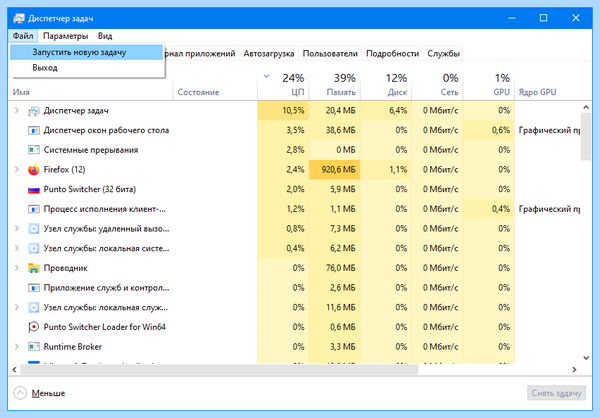Image resolution: width=600 pixels, height=418 pixels.
Task: Click the Firefox process icon
Action: (x=34, y=170)
